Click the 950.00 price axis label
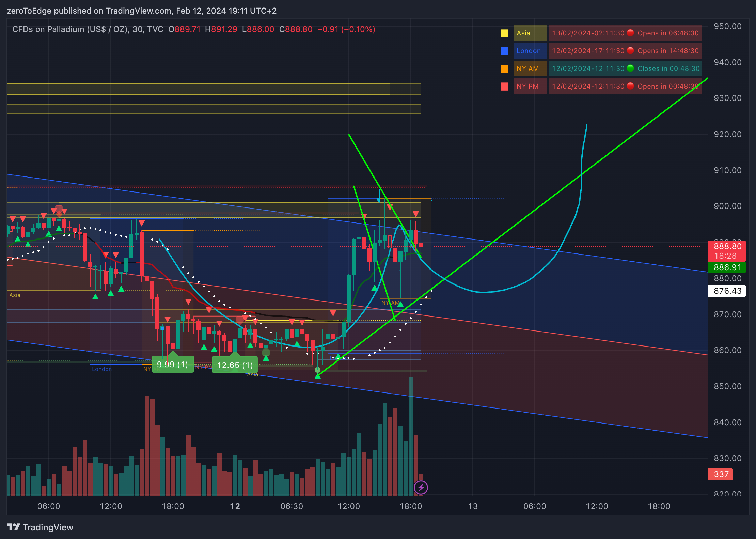Viewport: 756px width, 539px height. (727, 26)
